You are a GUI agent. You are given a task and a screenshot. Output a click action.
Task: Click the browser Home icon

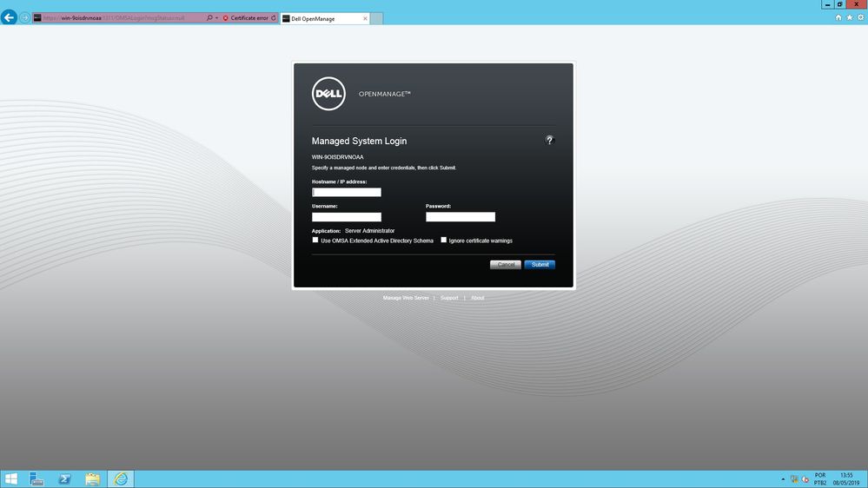coord(838,17)
